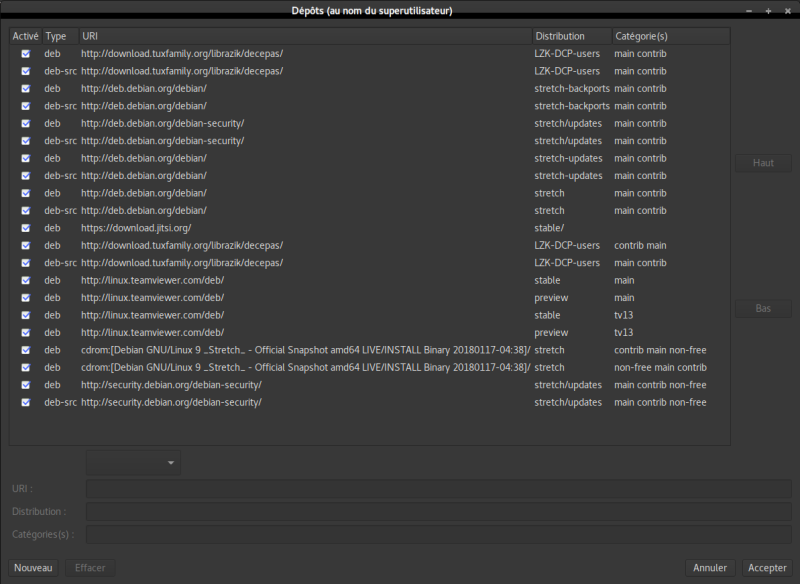Toggle the deb-src stretch-updates row checkbox
The height and width of the screenshot is (584, 800).
point(26,176)
